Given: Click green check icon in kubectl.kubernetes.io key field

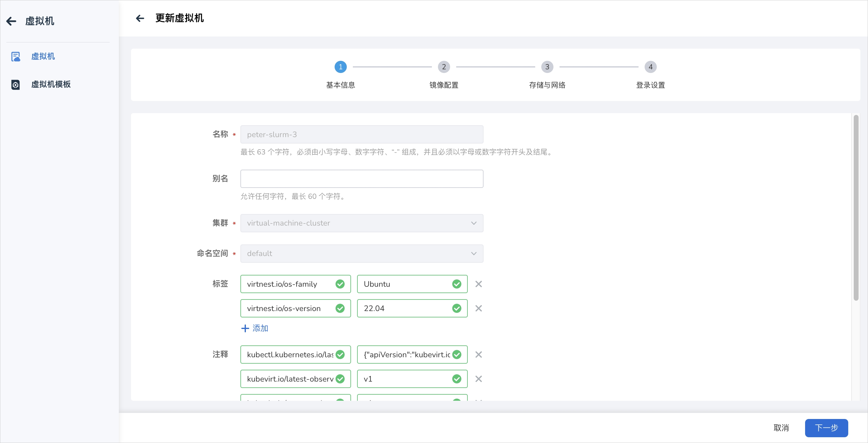Looking at the screenshot, I should (x=340, y=354).
